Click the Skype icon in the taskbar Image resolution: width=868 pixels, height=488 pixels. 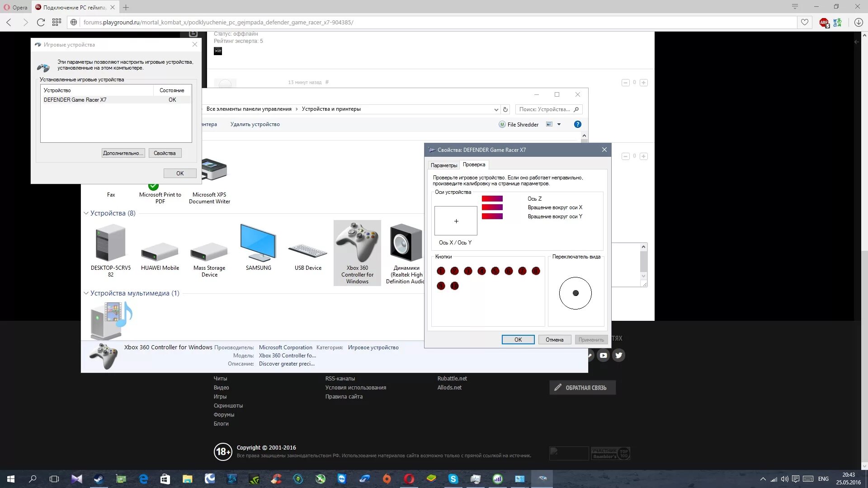453,479
